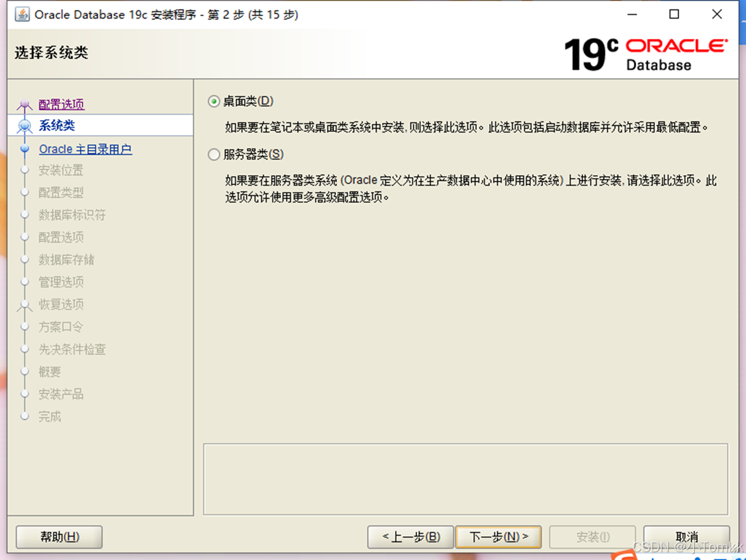The image size is (746, 560).
Task: Open the 配置选项 sidebar step
Action: [x=60, y=104]
